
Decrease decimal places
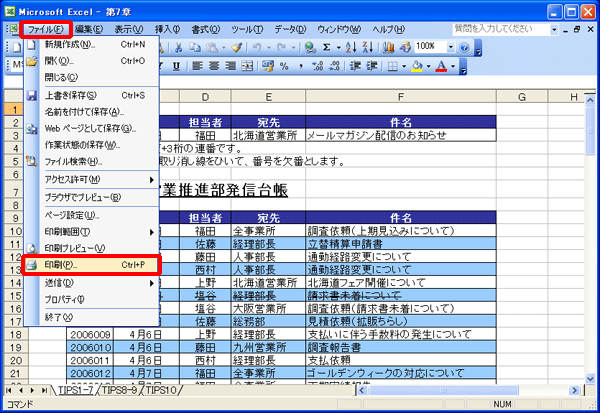pyautogui.click(x=334, y=66)
